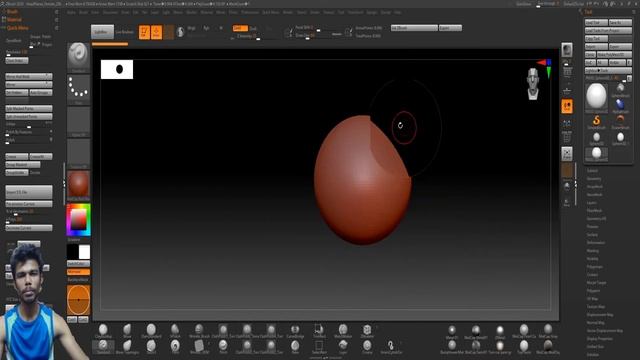
Task: Expand the Morph Target section
Action: coord(596,282)
